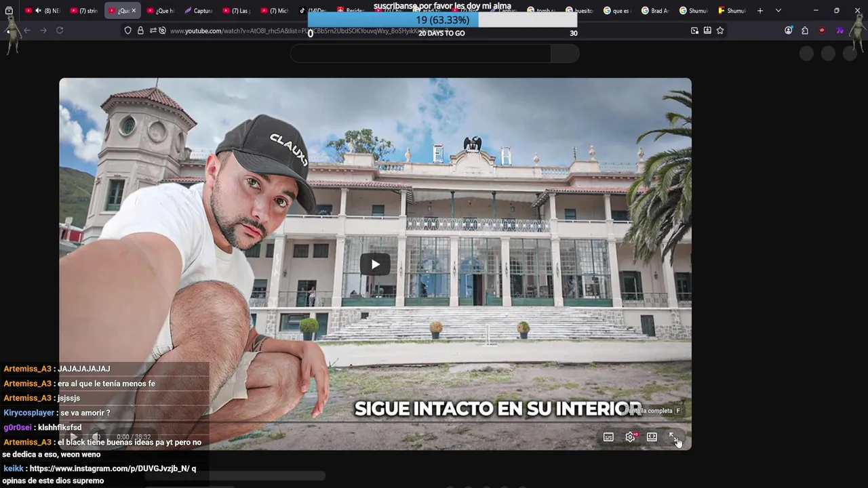Play the video with center play button
The image size is (868, 488).
coord(375,264)
